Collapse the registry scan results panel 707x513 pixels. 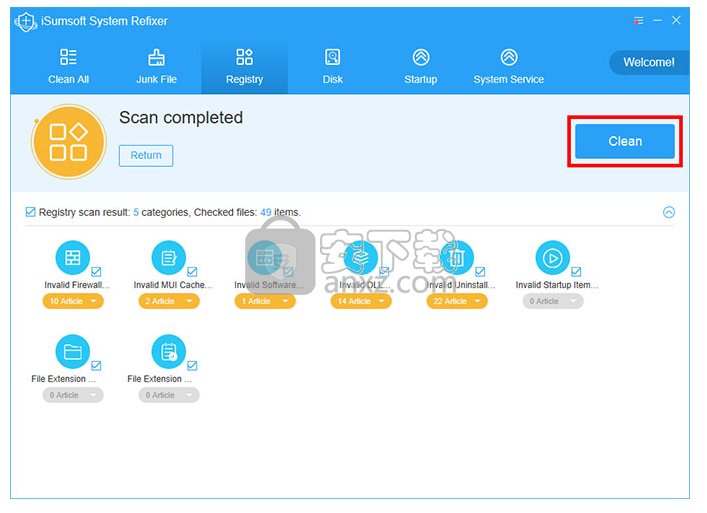(669, 212)
